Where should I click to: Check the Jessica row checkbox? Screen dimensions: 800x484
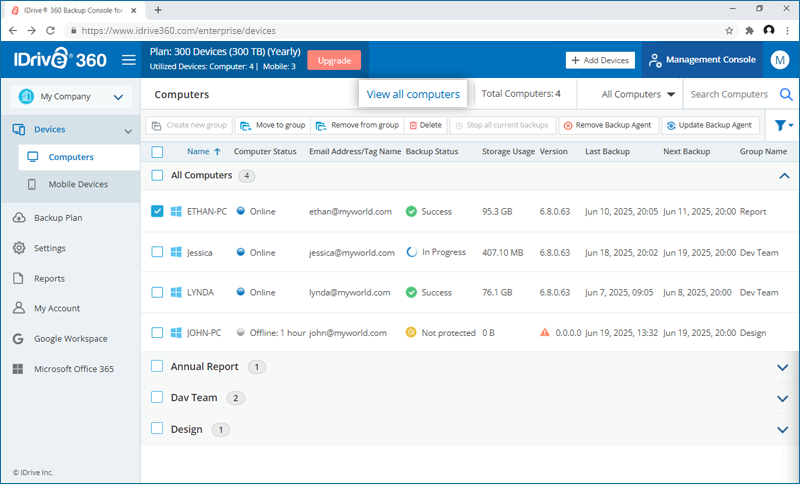pyautogui.click(x=157, y=252)
